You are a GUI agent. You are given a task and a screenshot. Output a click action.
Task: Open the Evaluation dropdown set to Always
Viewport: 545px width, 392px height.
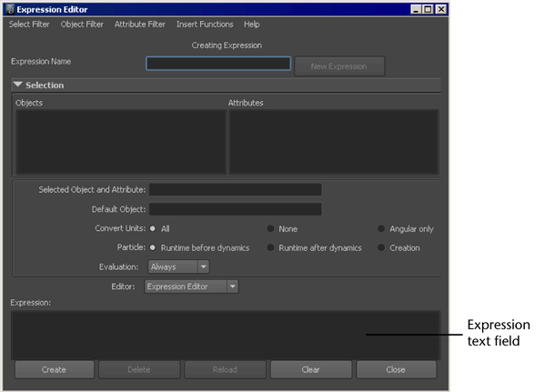pos(178,266)
